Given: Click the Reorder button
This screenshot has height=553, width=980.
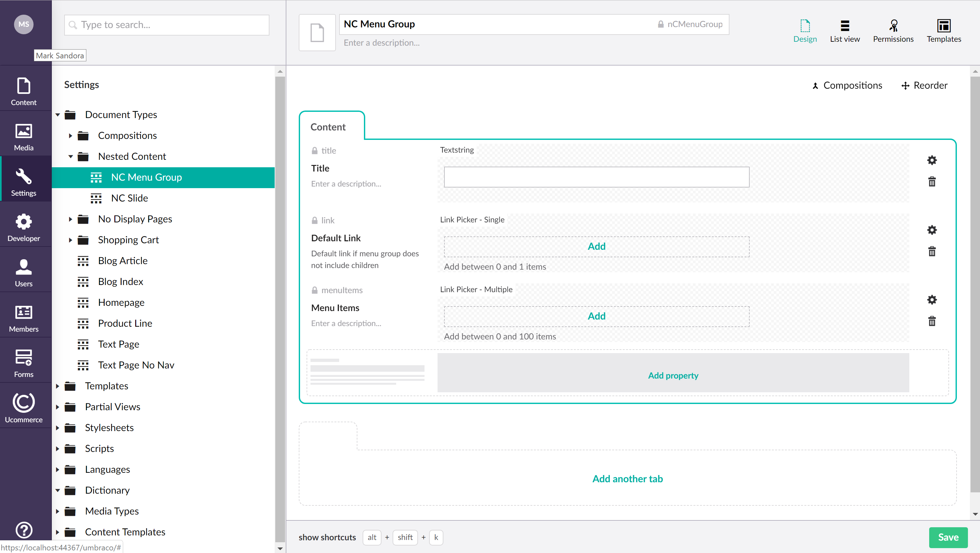Looking at the screenshot, I should (925, 85).
